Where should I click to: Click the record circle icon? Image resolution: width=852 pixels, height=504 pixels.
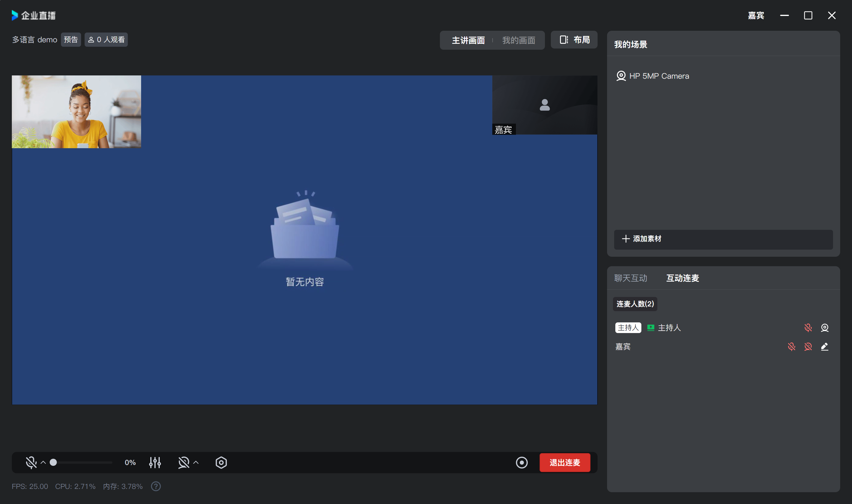522,462
